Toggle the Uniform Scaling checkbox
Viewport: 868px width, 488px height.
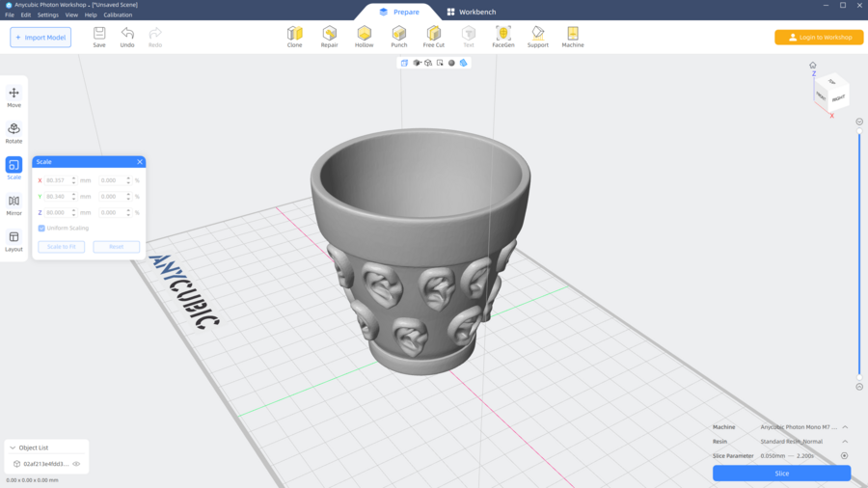41,229
